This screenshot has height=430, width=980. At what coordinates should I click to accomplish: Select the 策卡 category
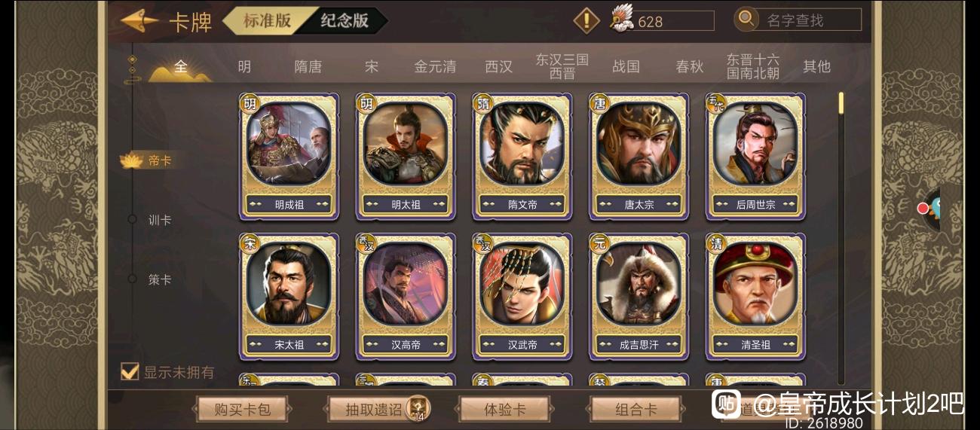pos(159,279)
